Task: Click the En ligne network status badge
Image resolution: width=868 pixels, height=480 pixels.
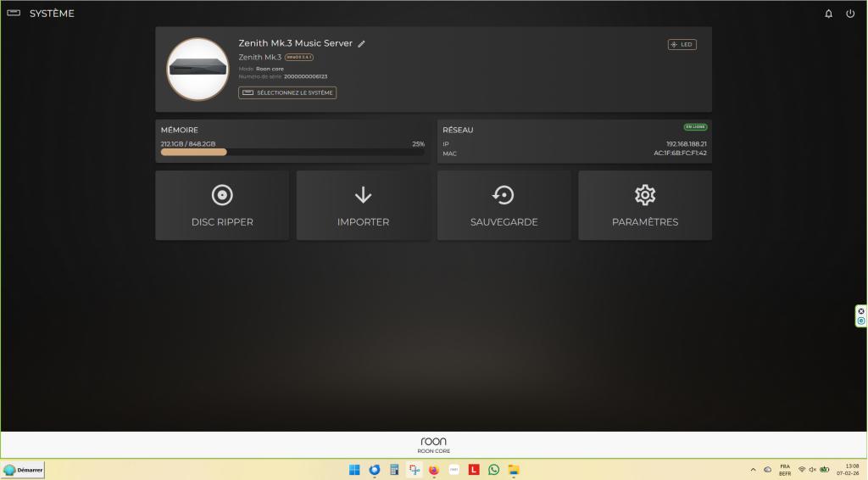Action: [x=695, y=127]
